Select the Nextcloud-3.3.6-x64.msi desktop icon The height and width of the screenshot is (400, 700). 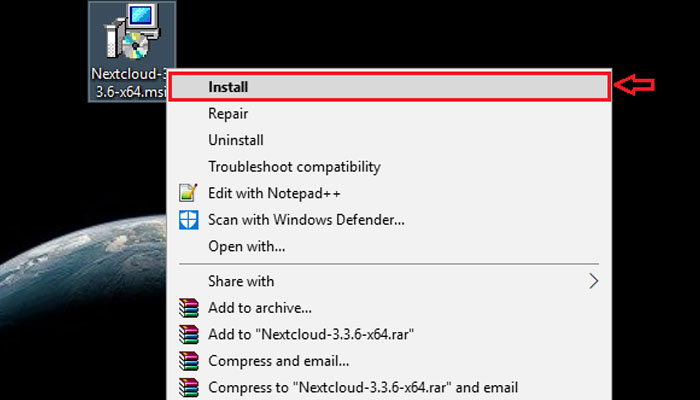[x=132, y=51]
